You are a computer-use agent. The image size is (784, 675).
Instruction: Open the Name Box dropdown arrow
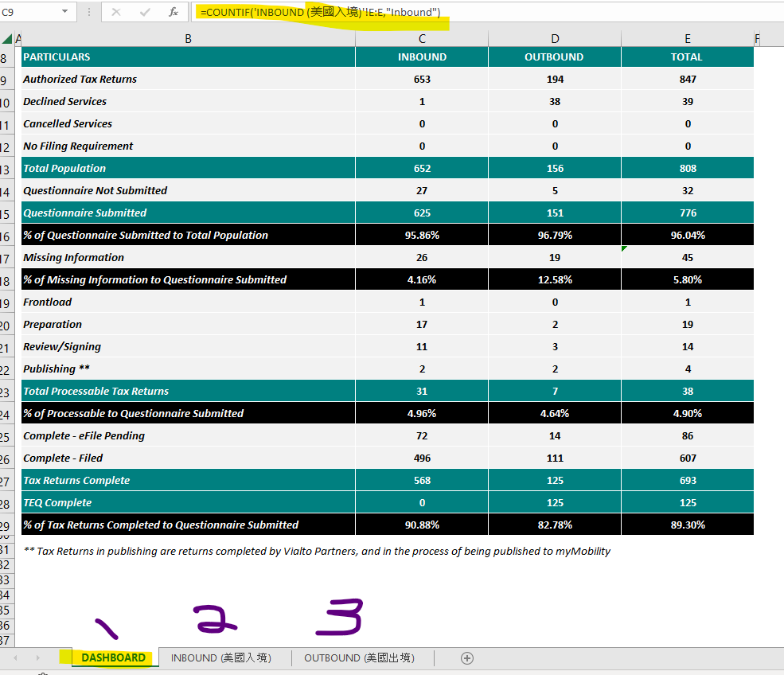point(65,12)
